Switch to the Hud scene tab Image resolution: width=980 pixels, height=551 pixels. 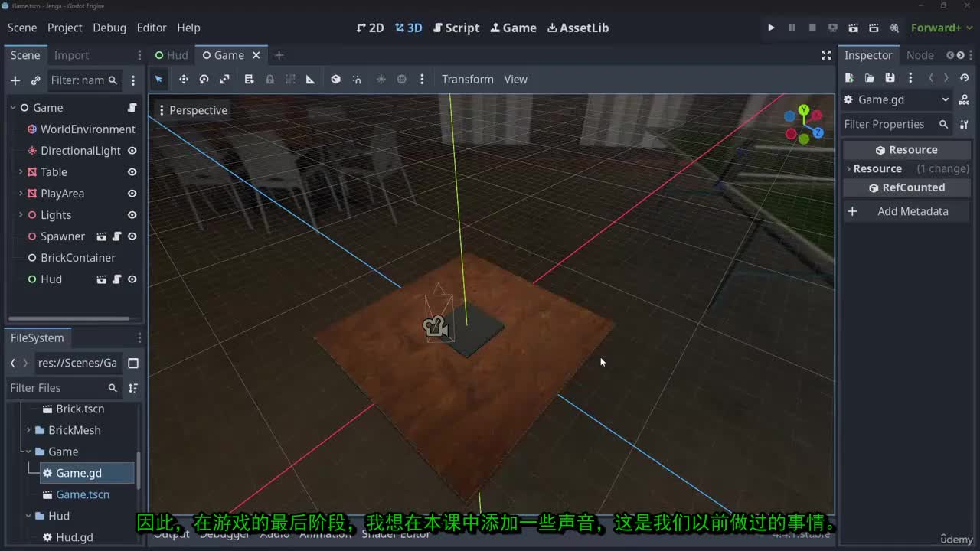click(171, 55)
